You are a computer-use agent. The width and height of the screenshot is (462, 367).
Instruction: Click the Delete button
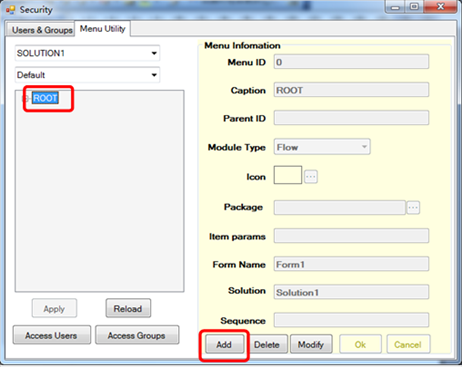(x=267, y=344)
